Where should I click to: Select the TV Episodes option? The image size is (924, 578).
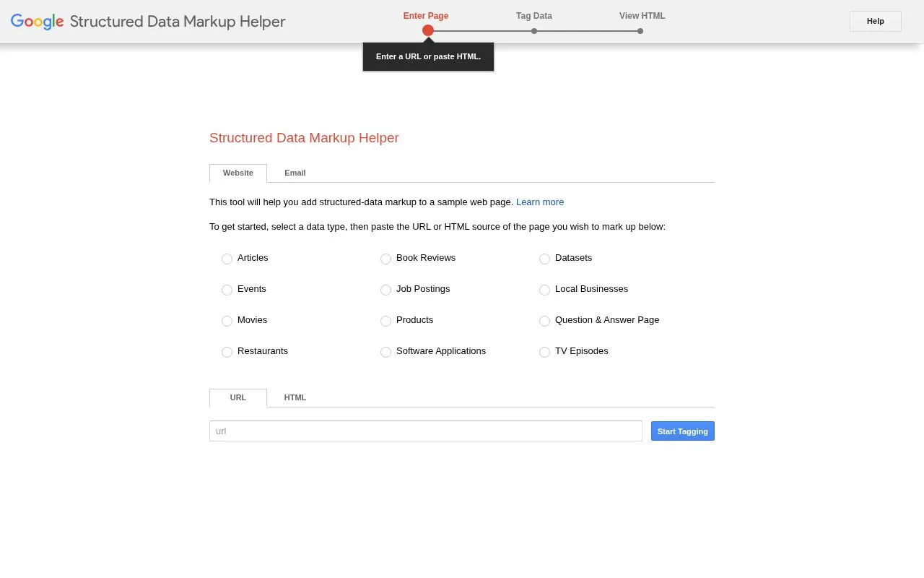click(x=544, y=352)
